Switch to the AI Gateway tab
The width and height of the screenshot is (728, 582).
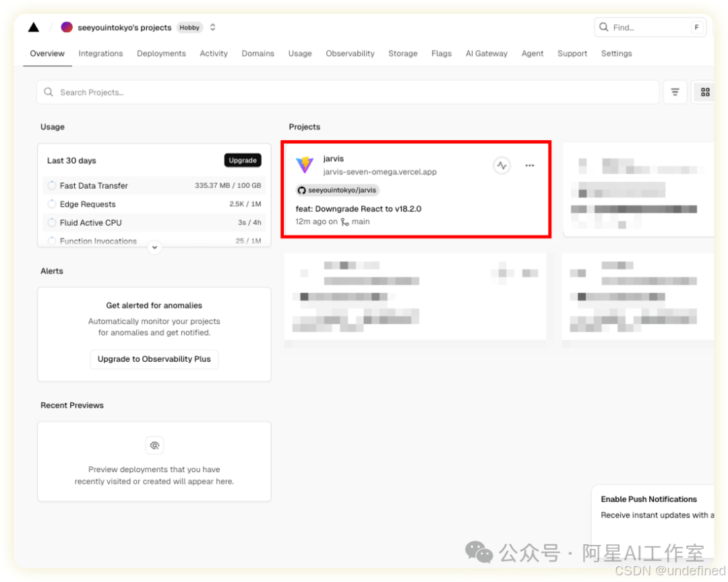[x=487, y=53]
